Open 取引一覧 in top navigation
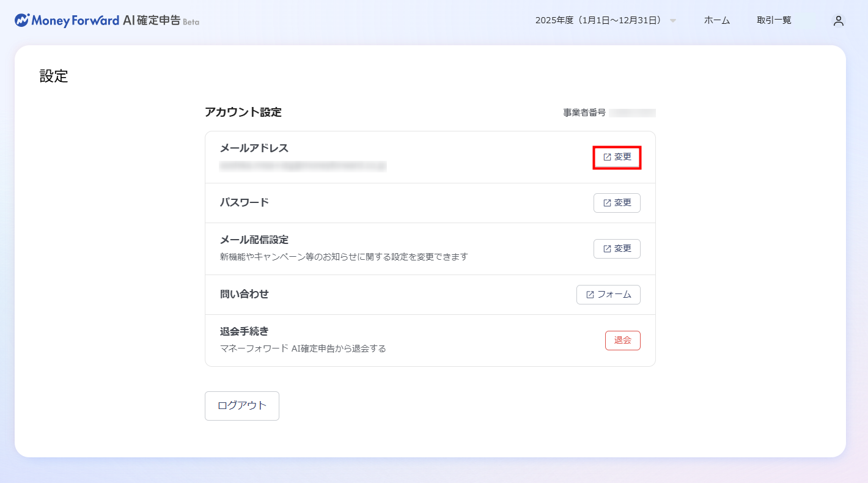Viewport: 868px width, 483px height. 774,20
